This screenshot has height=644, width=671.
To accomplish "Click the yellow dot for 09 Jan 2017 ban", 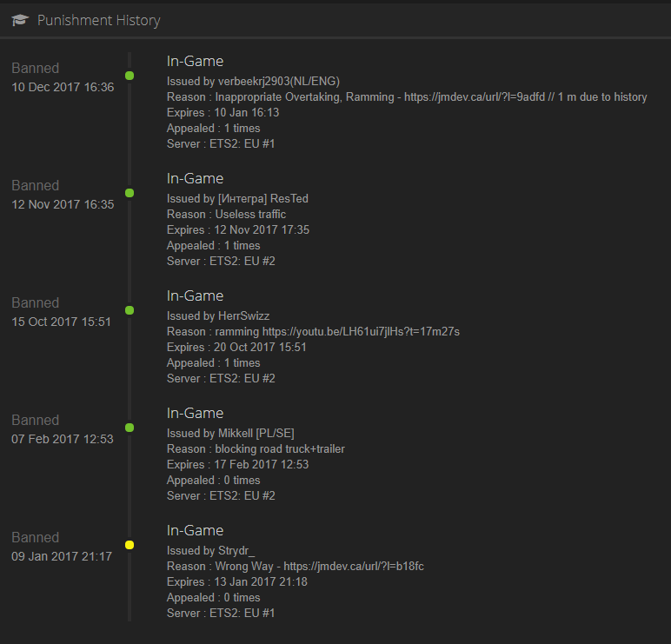I will (130, 545).
